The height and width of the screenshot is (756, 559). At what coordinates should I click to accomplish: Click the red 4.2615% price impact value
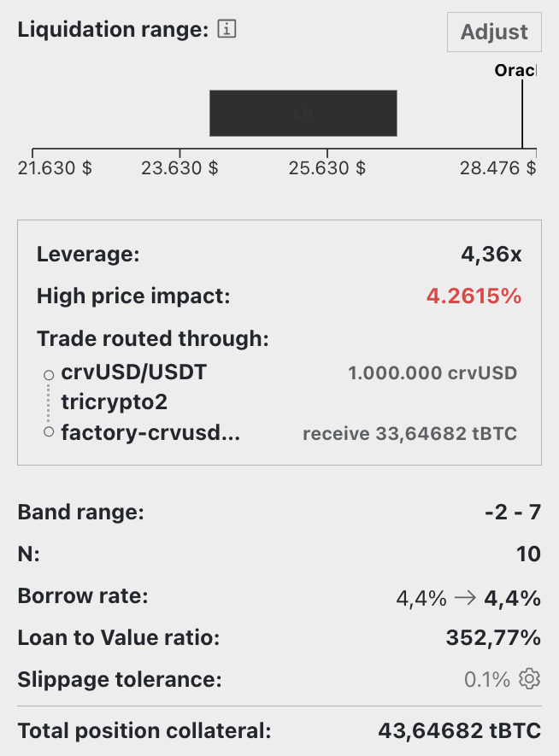(x=474, y=296)
